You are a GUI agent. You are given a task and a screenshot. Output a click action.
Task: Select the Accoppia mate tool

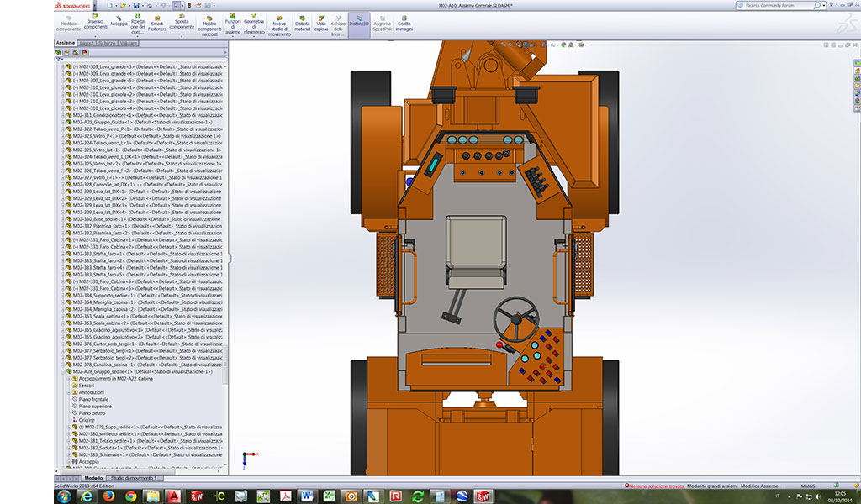(x=119, y=21)
